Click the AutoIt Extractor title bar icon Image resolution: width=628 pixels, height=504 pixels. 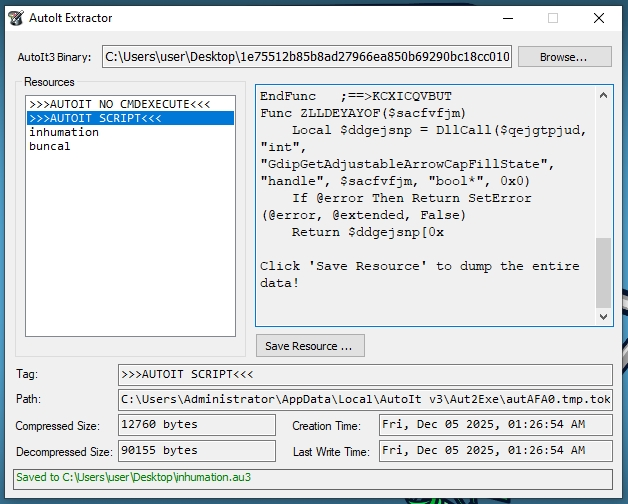click(x=16, y=18)
